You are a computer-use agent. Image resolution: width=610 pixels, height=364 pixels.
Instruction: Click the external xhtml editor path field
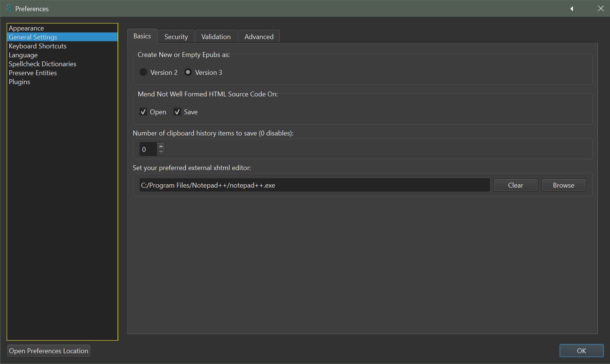[314, 185]
